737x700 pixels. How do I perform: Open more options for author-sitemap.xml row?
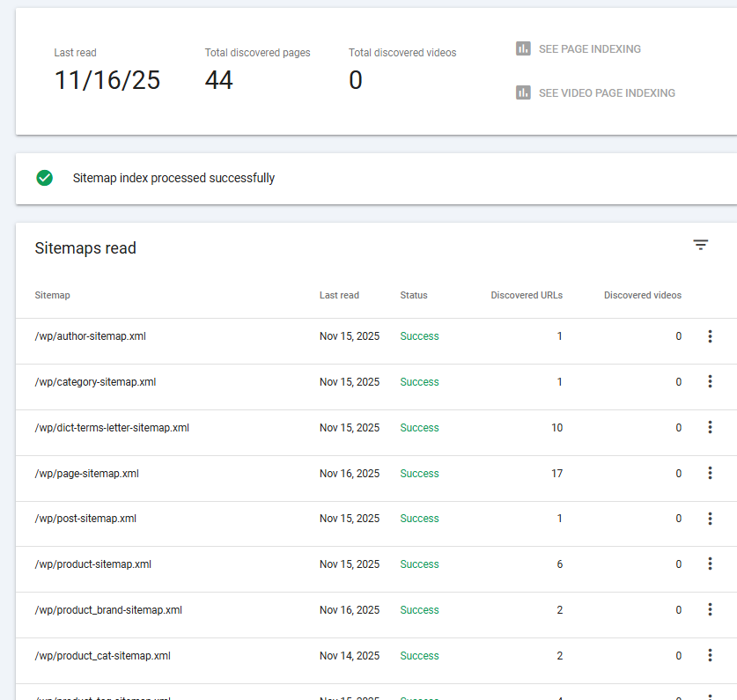click(x=710, y=336)
